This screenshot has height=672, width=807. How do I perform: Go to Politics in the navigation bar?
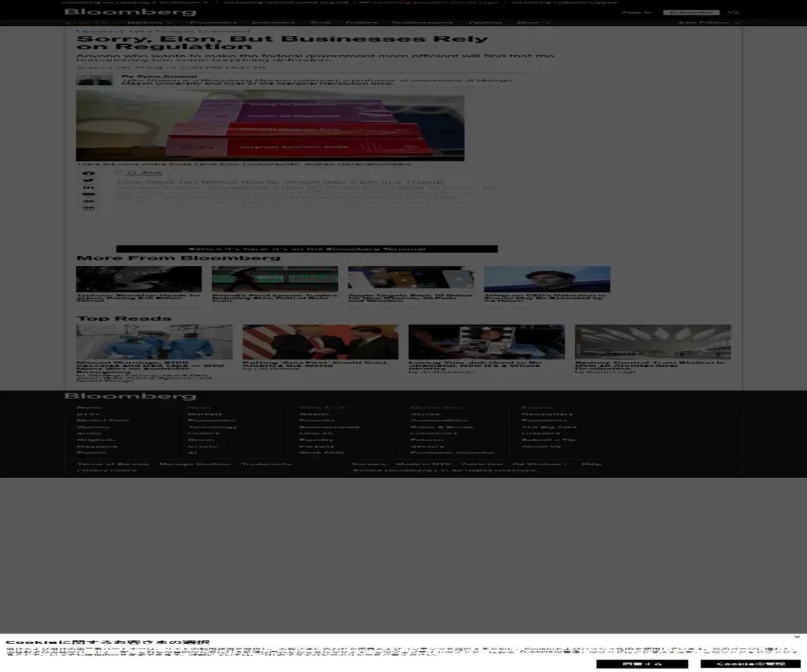(x=362, y=23)
